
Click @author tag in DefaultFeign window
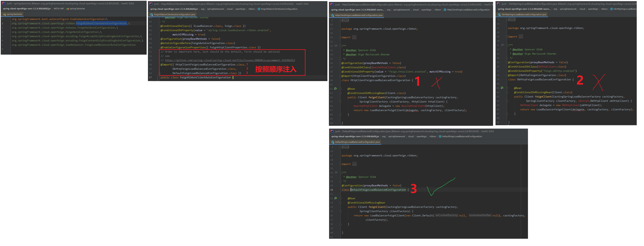click(351, 177)
